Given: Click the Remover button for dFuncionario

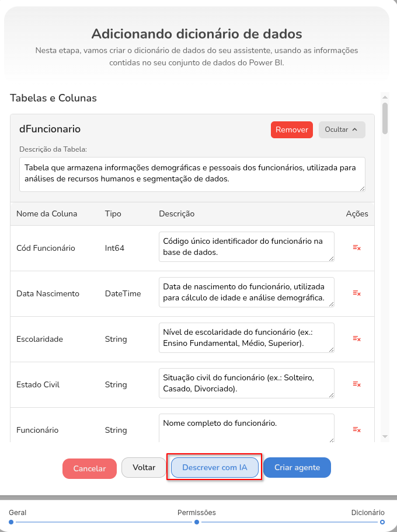Looking at the screenshot, I should (x=291, y=129).
